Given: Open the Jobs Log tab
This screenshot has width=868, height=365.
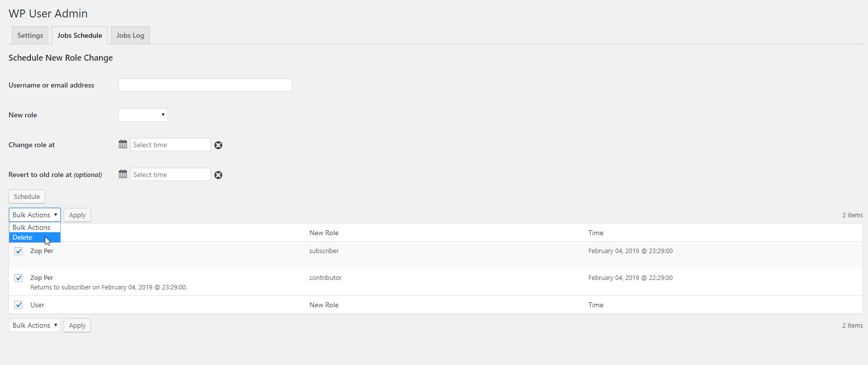Looking at the screenshot, I should pyautogui.click(x=130, y=35).
